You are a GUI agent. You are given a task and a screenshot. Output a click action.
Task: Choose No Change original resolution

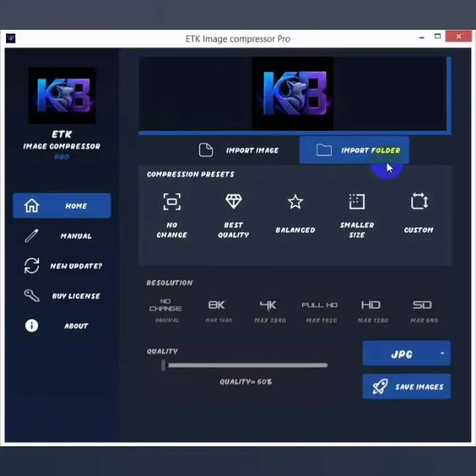point(166,310)
